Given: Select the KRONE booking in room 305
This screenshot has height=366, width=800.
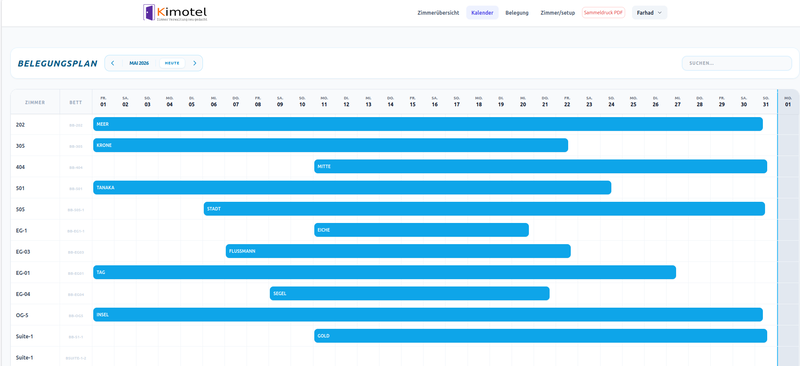Looking at the screenshot, I should click(x=331, y=145).
